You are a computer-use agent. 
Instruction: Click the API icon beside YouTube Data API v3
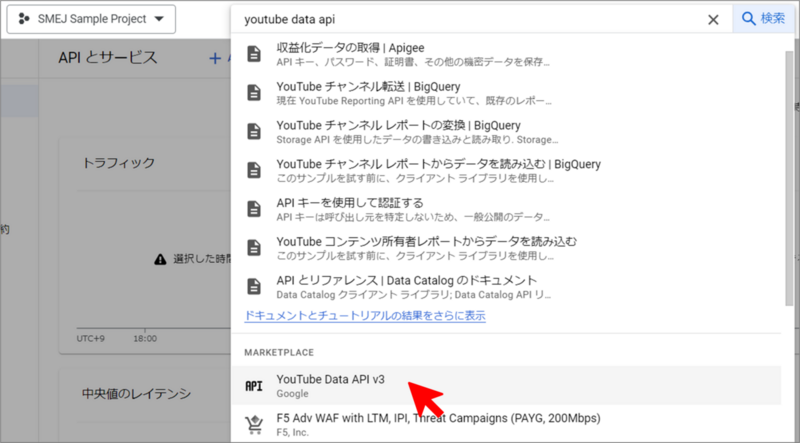point(254,386)
